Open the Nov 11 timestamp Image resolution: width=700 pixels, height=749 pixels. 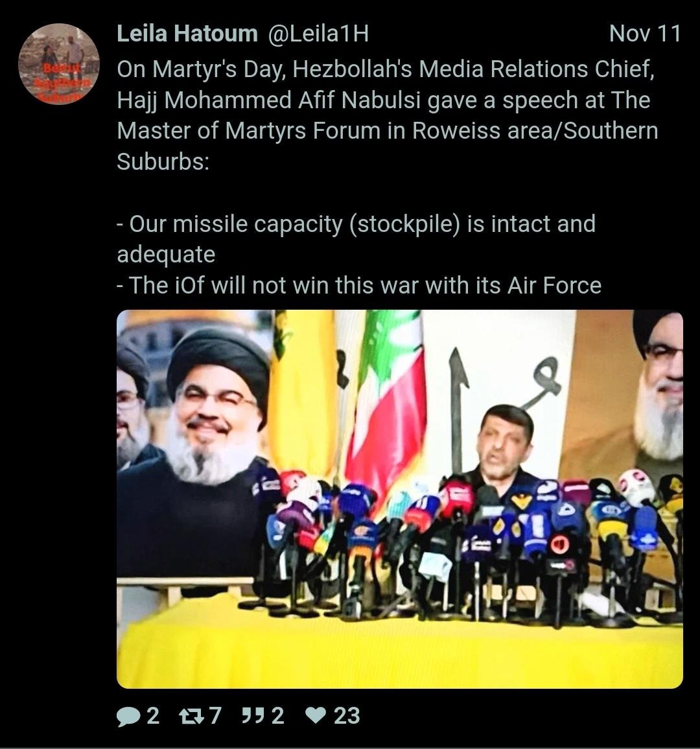645,34
